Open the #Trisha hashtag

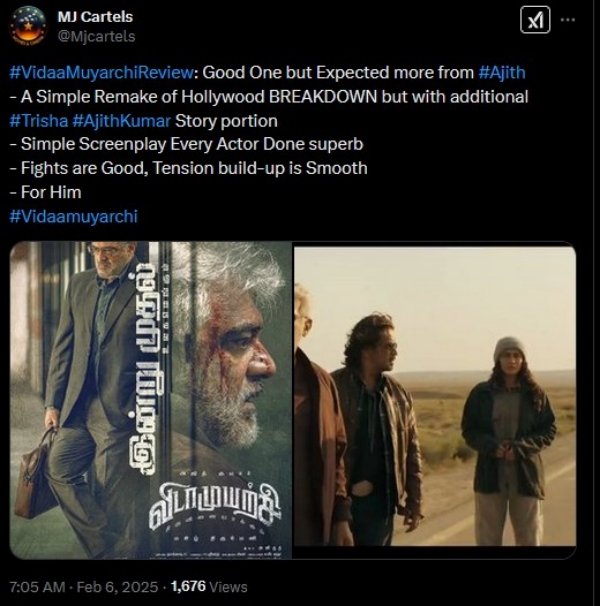[x=39, y=121]
